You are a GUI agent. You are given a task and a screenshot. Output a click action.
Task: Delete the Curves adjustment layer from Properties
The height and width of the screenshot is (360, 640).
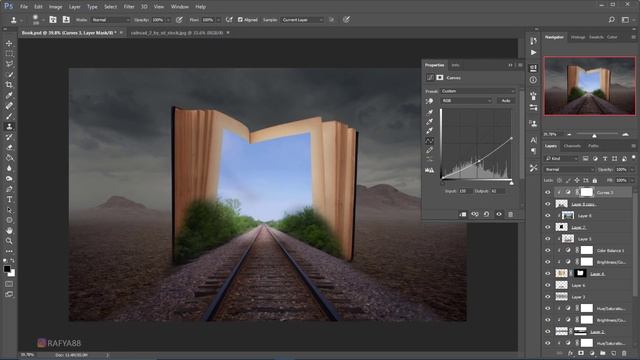point(510,214)
